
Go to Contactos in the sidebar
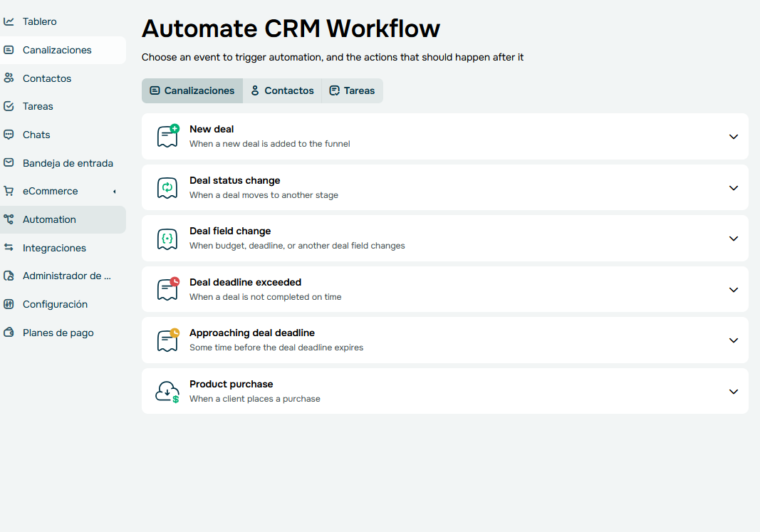tap(47, 78)
